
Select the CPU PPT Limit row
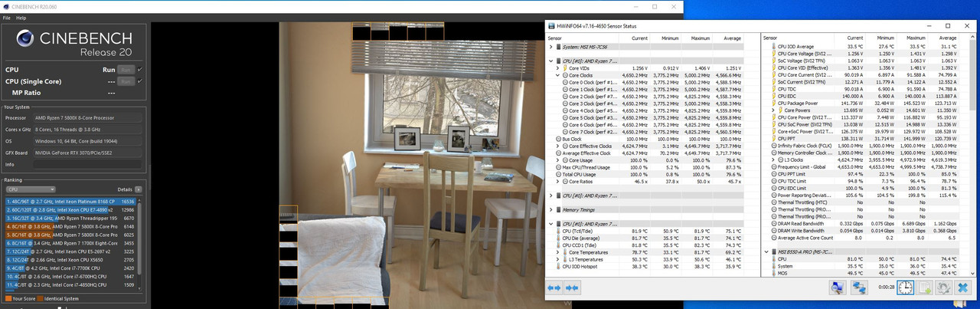click(x=864, y=174)
